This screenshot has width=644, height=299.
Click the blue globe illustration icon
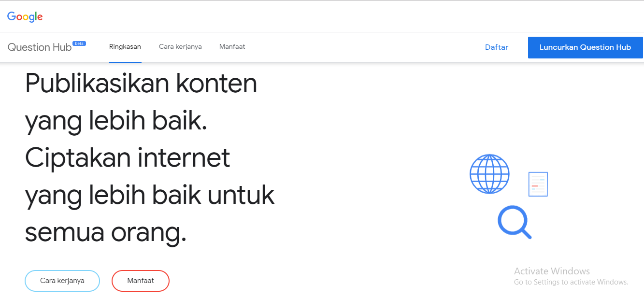click(489, 174)
